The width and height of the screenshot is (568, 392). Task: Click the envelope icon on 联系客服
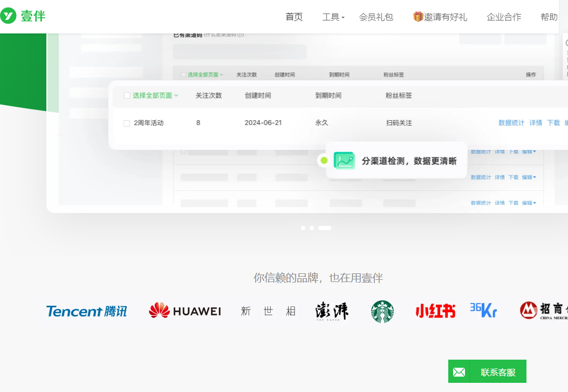coord(459,372)
